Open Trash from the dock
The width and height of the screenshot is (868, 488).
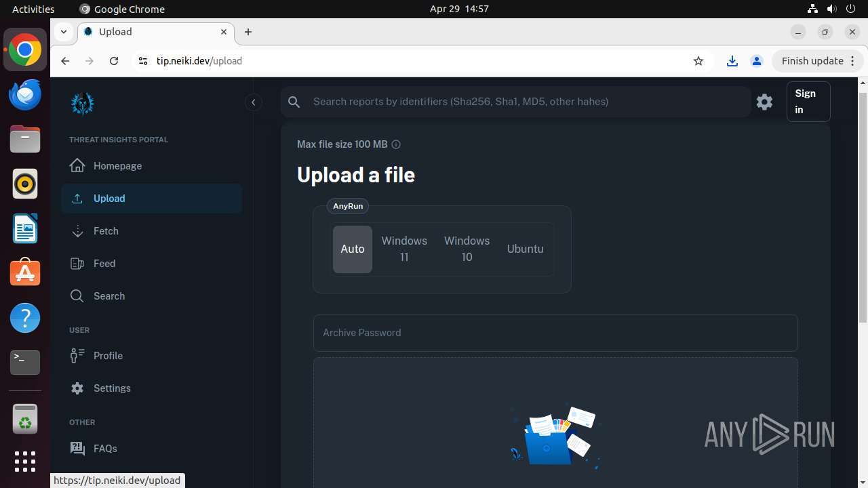pos(25,420)
